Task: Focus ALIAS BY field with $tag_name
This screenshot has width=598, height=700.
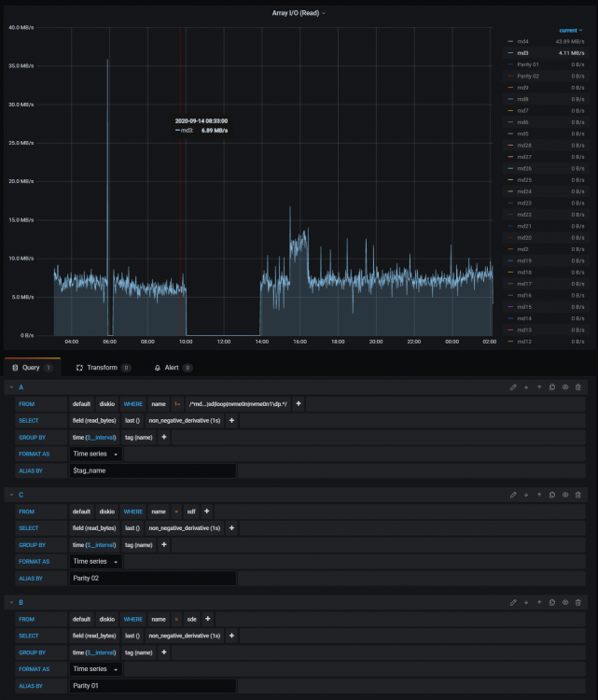Action: click(x=153, y=470)
